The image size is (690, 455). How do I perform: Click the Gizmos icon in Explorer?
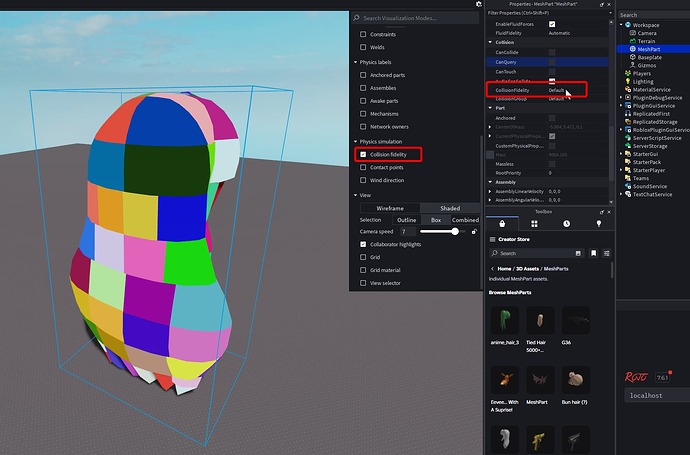(x=633, y=65)
